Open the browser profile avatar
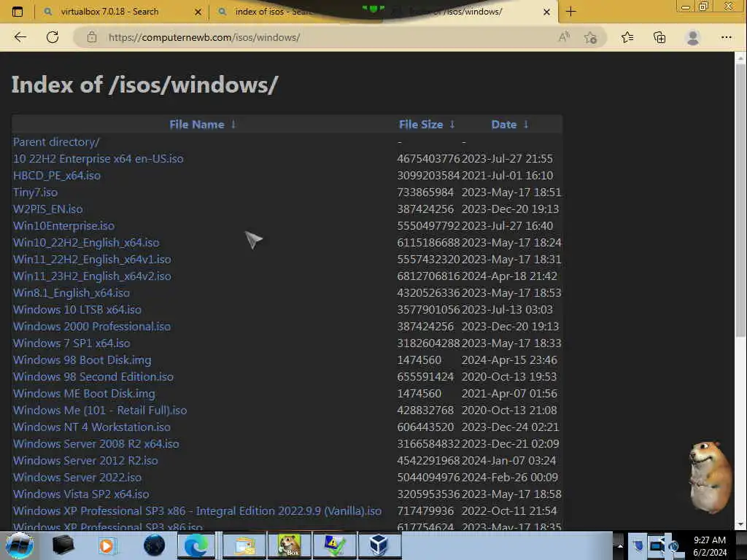Image resolution: width=747 pixels, height=560 pixels. pos(693,37)
